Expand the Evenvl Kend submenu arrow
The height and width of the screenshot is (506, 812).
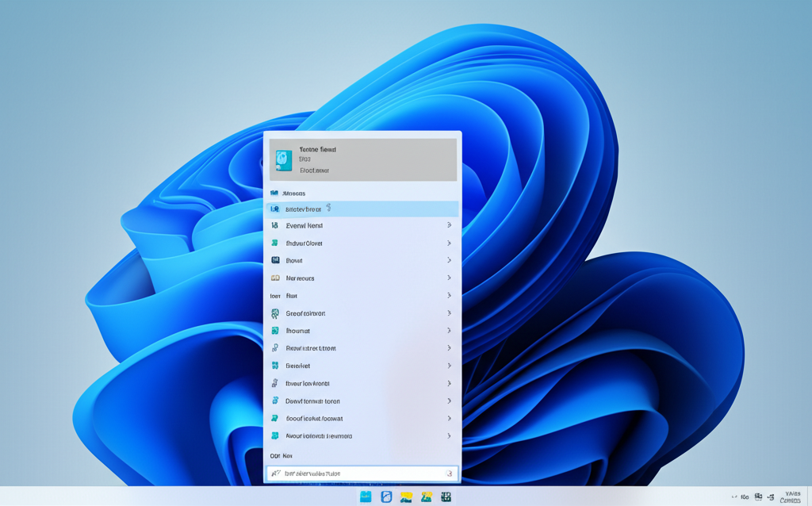[x=449, y=226]
